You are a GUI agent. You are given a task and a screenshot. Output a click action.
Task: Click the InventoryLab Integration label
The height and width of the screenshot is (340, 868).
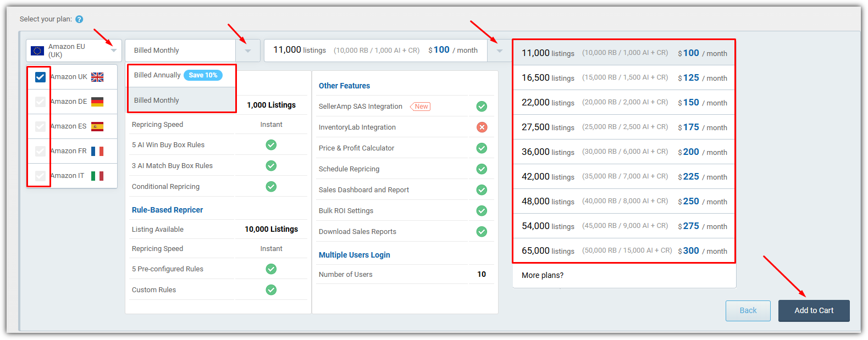pos(357,127)
